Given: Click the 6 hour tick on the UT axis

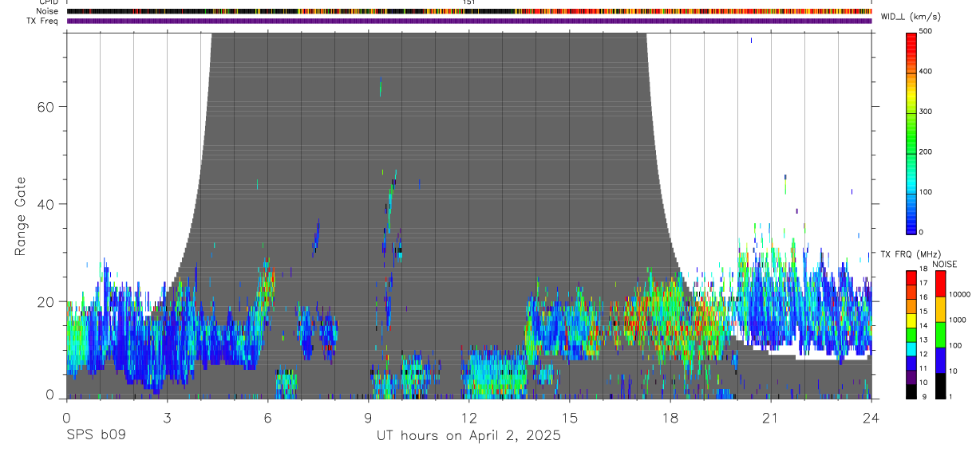Looking at the screenshot, I should click(267, 418).
